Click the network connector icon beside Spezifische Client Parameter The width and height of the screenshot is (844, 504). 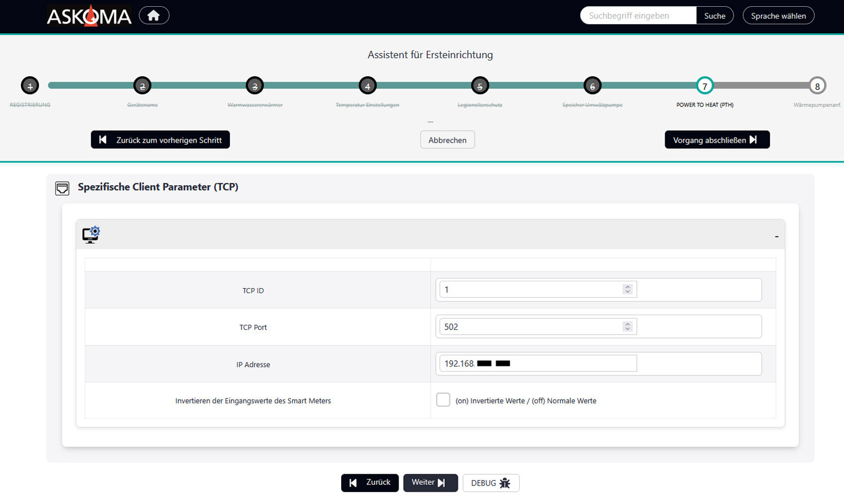pos(62,187)
